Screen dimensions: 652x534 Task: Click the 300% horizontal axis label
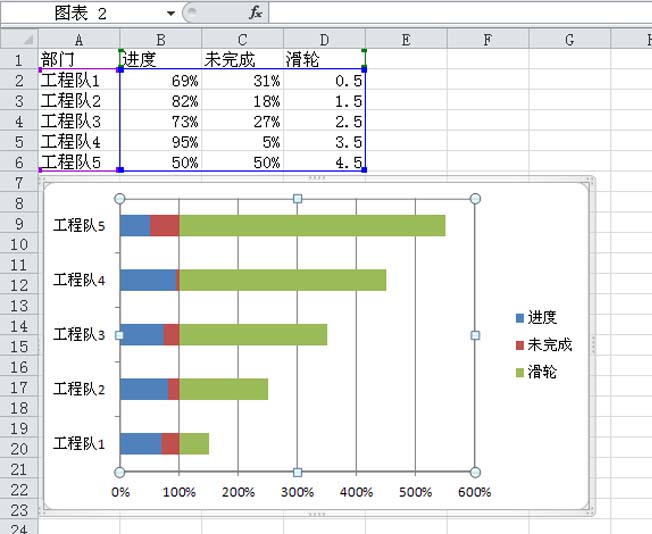coord(297,492)
